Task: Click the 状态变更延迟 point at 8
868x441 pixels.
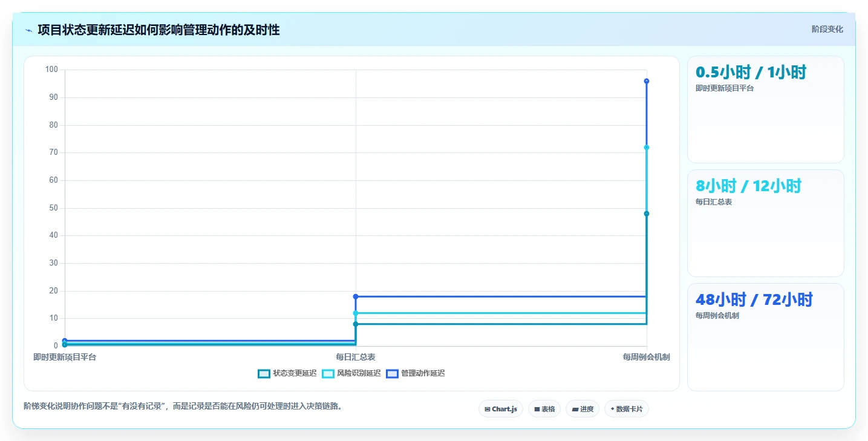Action: (x=356, y=324)
